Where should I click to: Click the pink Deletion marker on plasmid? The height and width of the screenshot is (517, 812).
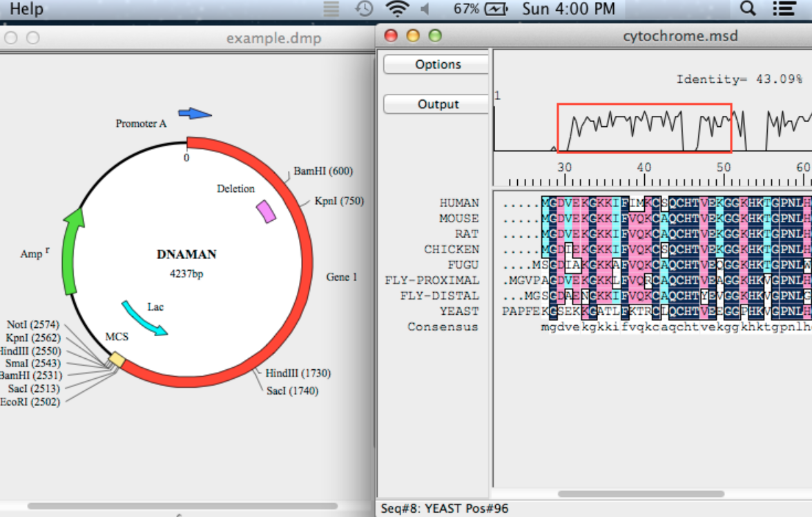(267, 211)
